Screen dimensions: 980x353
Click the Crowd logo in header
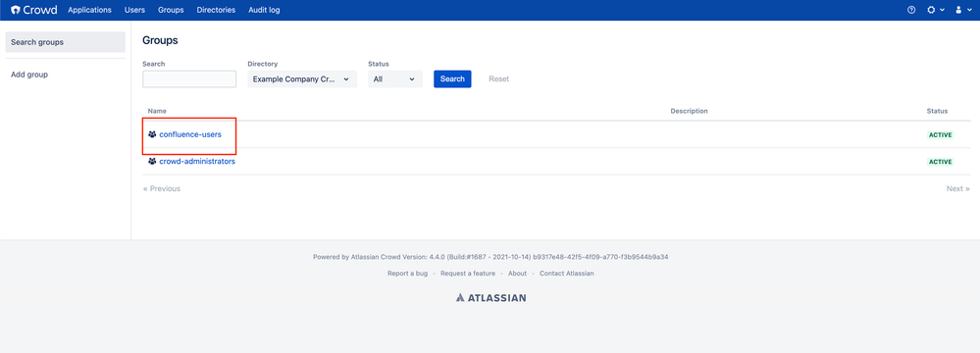click(x=33, y=10)
